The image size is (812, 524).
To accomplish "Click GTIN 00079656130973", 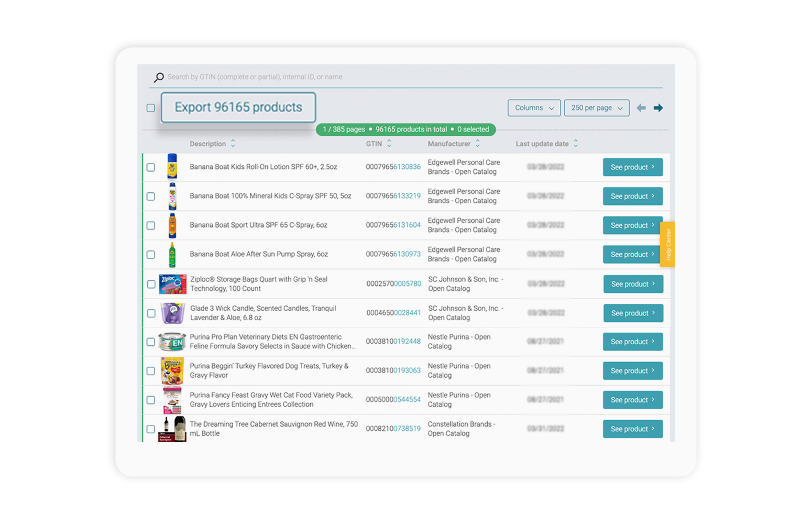I will click(393, 254).
